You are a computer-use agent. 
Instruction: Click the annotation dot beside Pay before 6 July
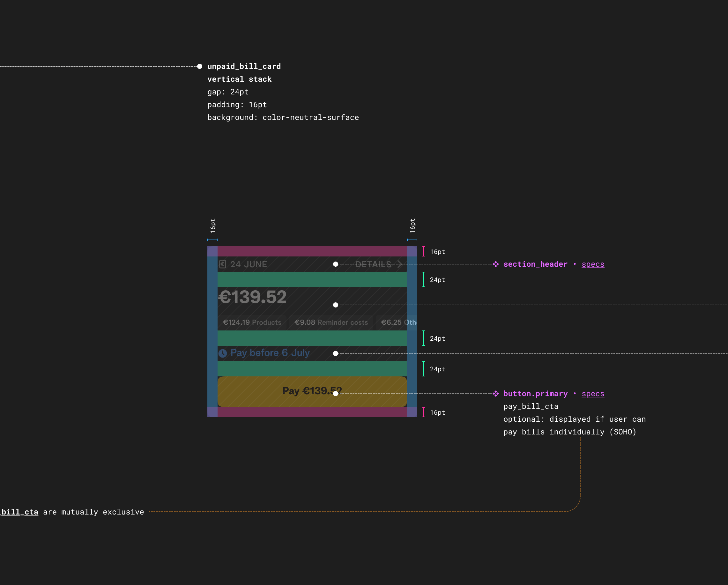point(336,353)
